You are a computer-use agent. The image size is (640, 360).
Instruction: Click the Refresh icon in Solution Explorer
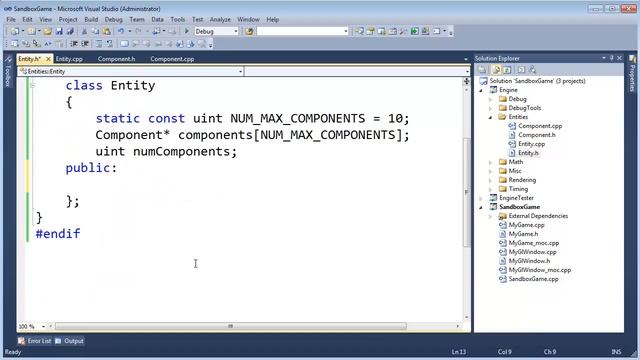point(507,70)
